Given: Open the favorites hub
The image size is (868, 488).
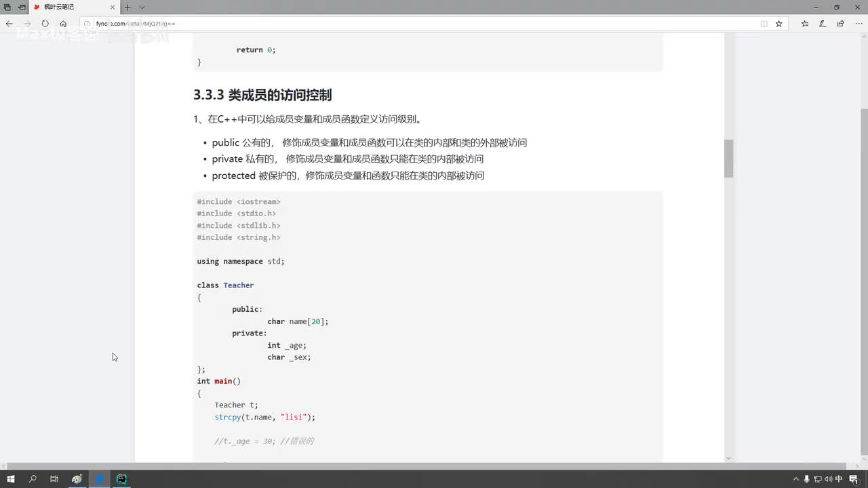Looking at the screenshot, I should click(x=805, y=23).
